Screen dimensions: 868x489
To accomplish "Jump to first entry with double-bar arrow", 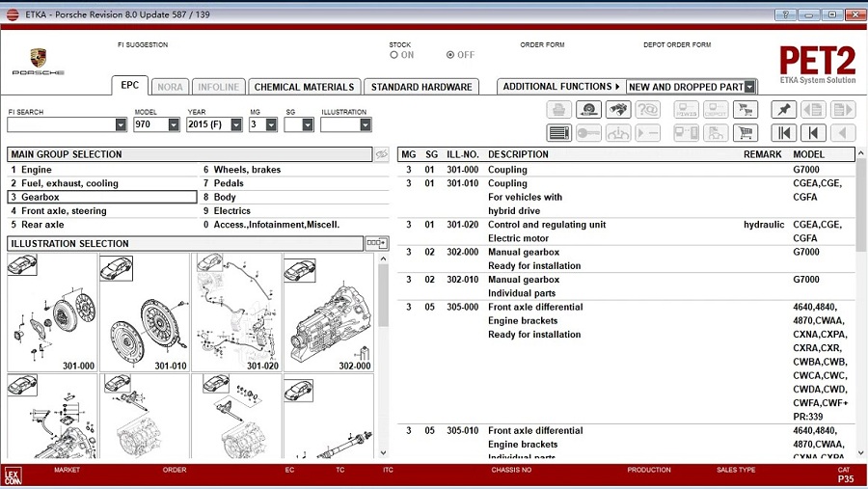I will [x=784, y=133].
